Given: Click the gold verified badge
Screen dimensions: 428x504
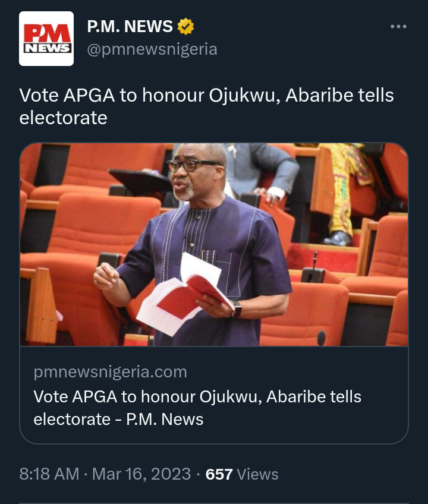Looking at the screenshot, I should tap(186, 27).
